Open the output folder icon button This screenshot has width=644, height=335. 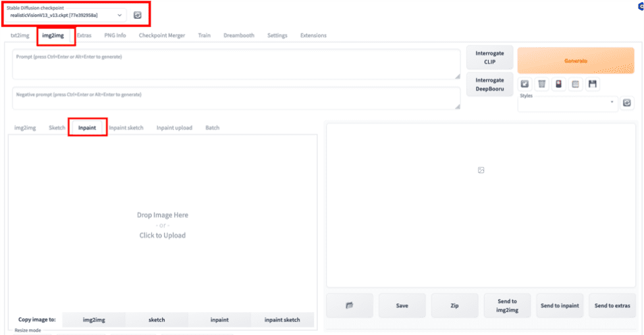[x=349, y=305]
